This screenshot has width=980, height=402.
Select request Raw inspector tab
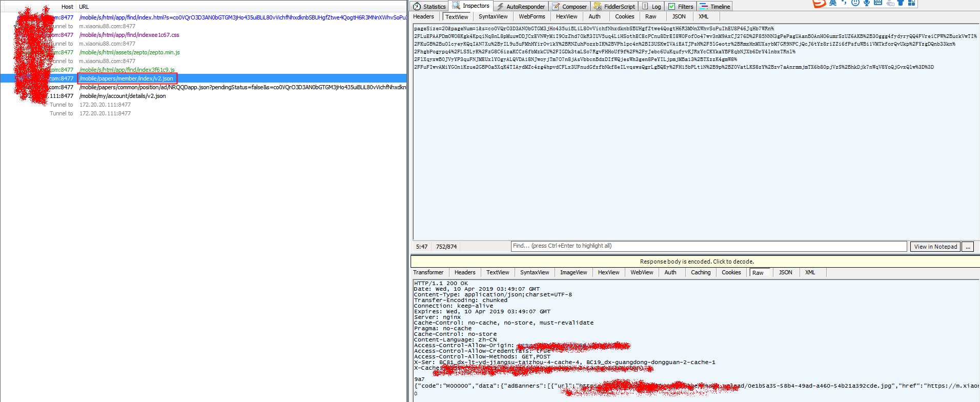650,16
